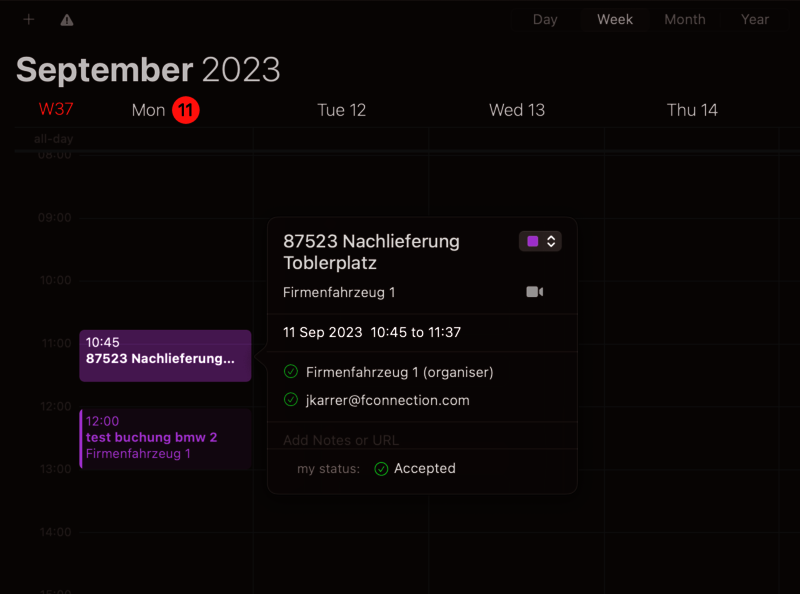Click green checkmark beside Firmenfahrzeug 1 organiser
The image size is (800, 594).
(x=291, y=372)
